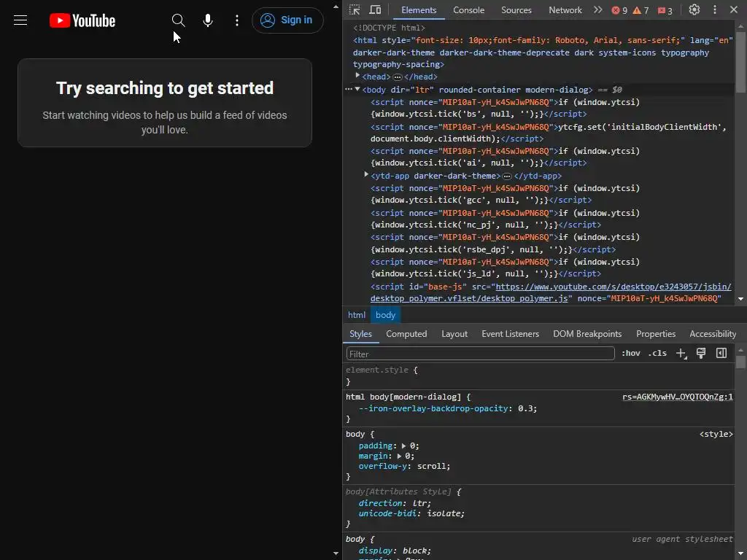Click the direction: ltr declaration
This screenshot has width=747, height=560.
[395, 503]
